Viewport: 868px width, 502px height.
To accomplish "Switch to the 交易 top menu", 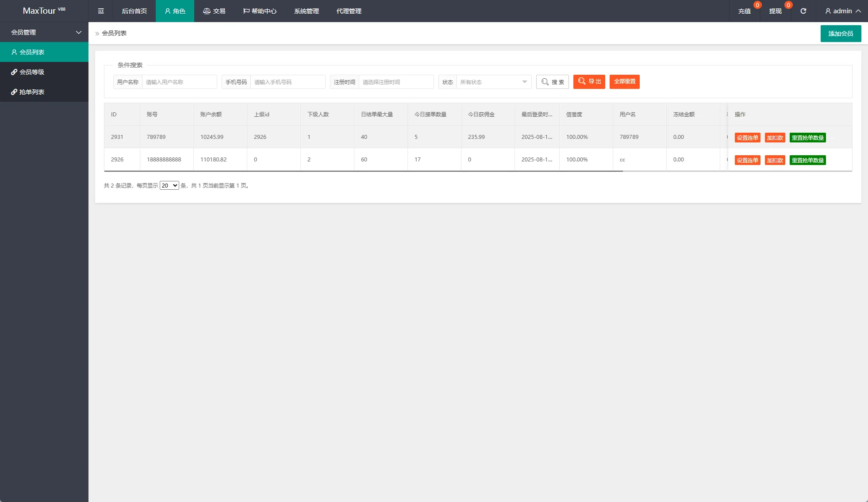I will (x=214, y=11).
